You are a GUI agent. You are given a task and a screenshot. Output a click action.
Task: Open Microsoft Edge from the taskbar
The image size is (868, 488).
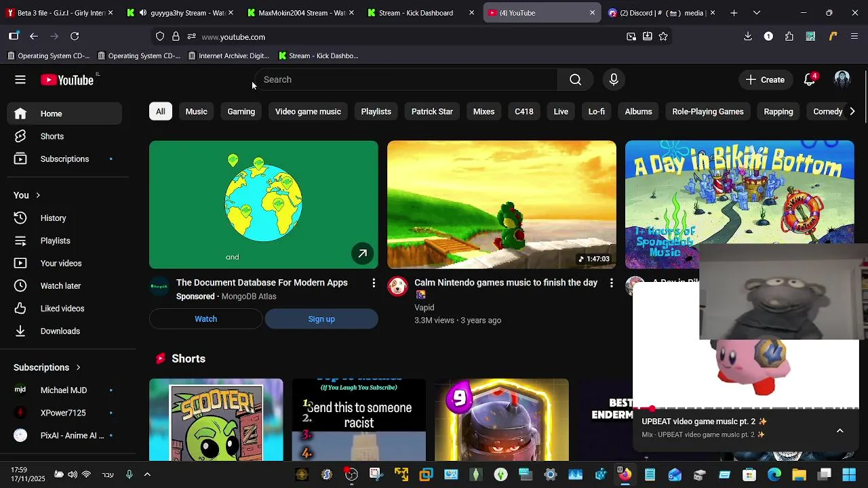click(774, 474)
